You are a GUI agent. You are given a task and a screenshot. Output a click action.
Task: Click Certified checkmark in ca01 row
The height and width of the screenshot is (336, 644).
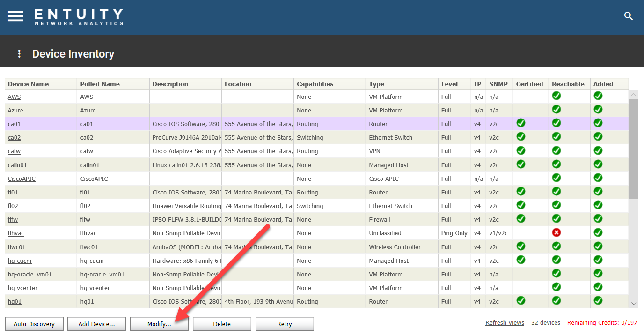520,123
